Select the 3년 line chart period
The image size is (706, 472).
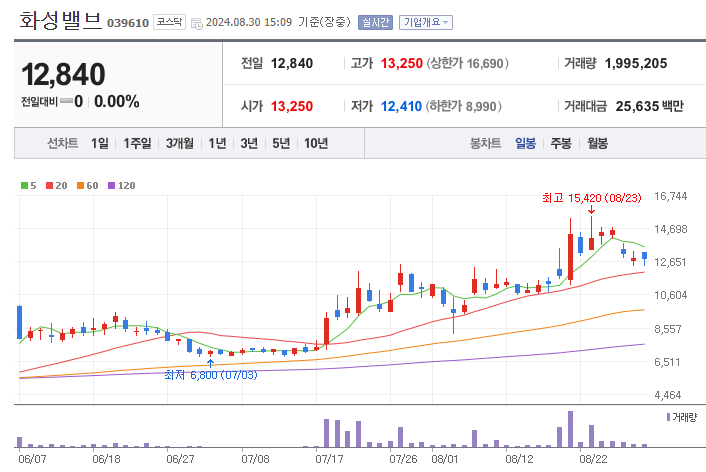[249, 143]
